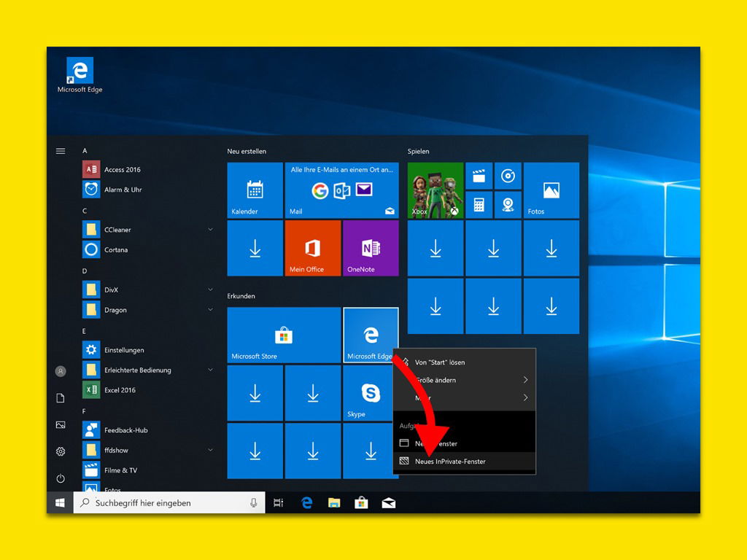Open Filme & TV in the app list
The width and height of the screenshot is (747, 560).
[x=147, y=470]
